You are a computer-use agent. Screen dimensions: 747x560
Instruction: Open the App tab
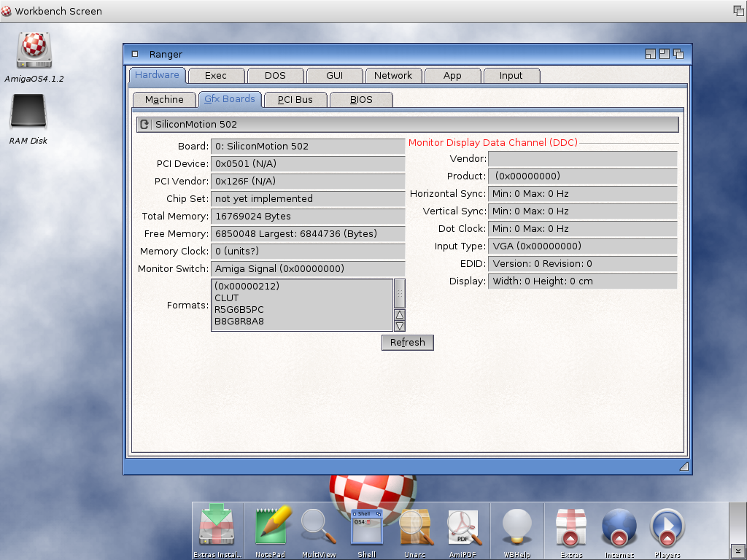point(452,75)
